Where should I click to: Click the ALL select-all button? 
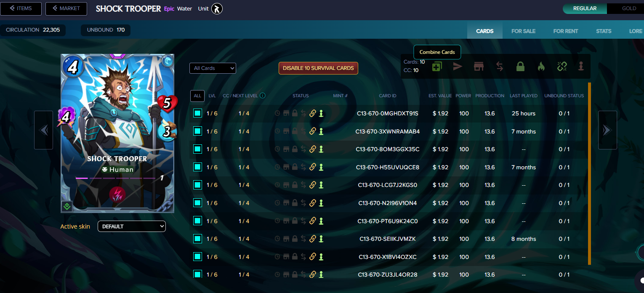pos(197,96)
